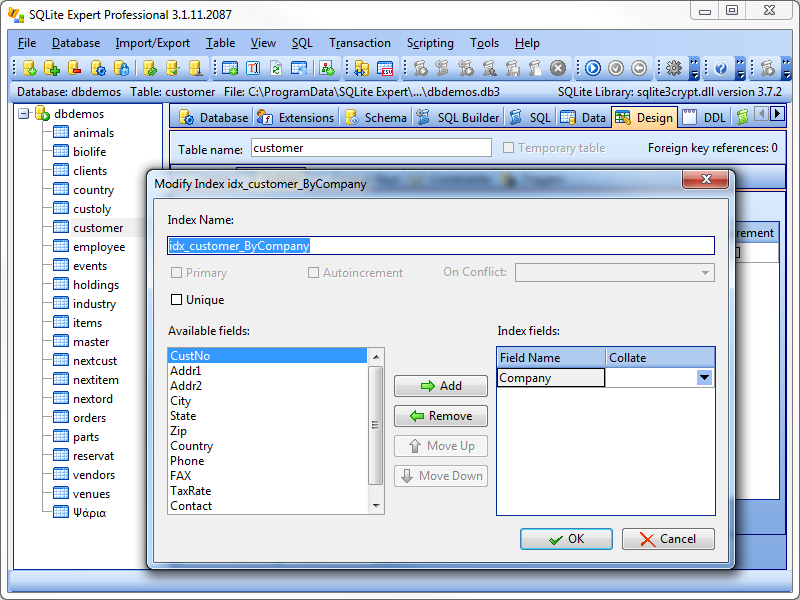800x600 pixels.
Task: Click the Encrypt Database padlock icon
Action: coord(121,68)
